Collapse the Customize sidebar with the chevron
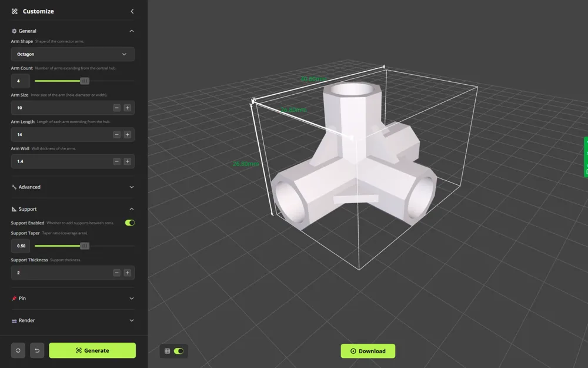Viewport: 588px width, 368px height. point(132,11)
